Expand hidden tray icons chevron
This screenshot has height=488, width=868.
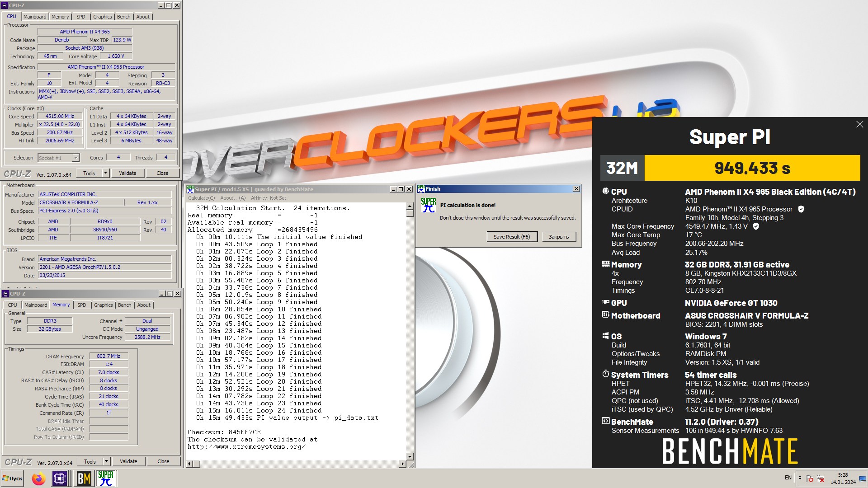click(800, 478)
